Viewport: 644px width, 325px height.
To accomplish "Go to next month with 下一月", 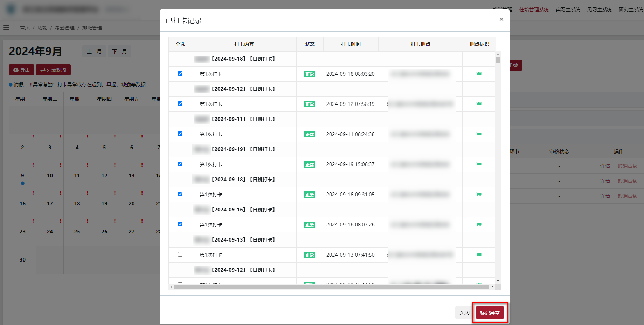I will click(x=119, y=52).
